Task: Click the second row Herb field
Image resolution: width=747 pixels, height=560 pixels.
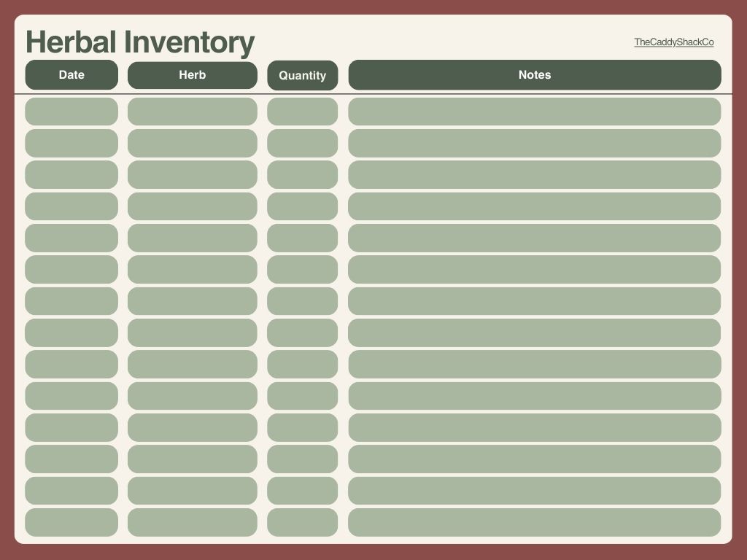Action: coord(193,143)
